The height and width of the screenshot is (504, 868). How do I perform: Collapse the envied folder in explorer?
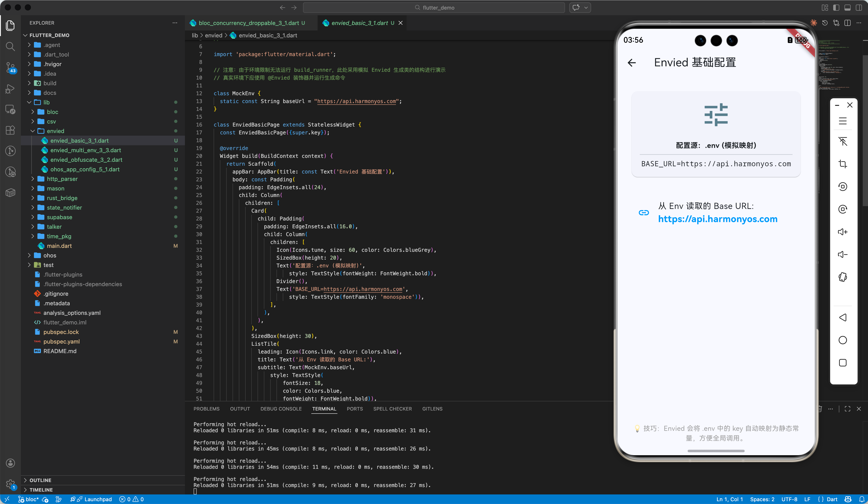coord(55,131)
